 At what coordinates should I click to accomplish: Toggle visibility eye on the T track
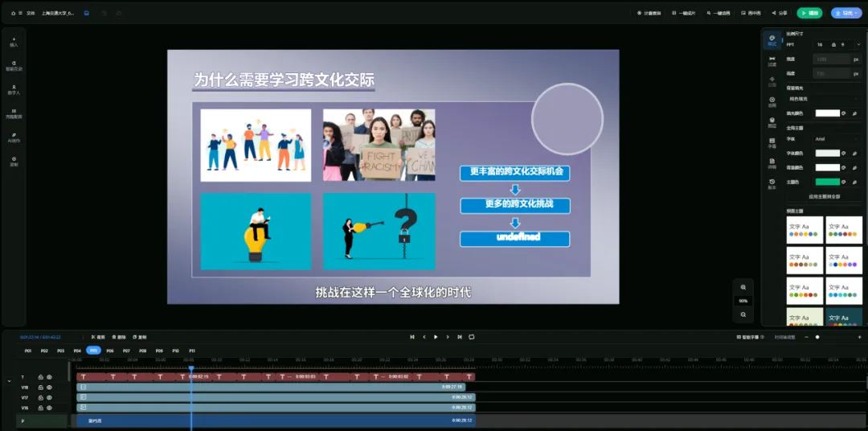tap(49, 377)
